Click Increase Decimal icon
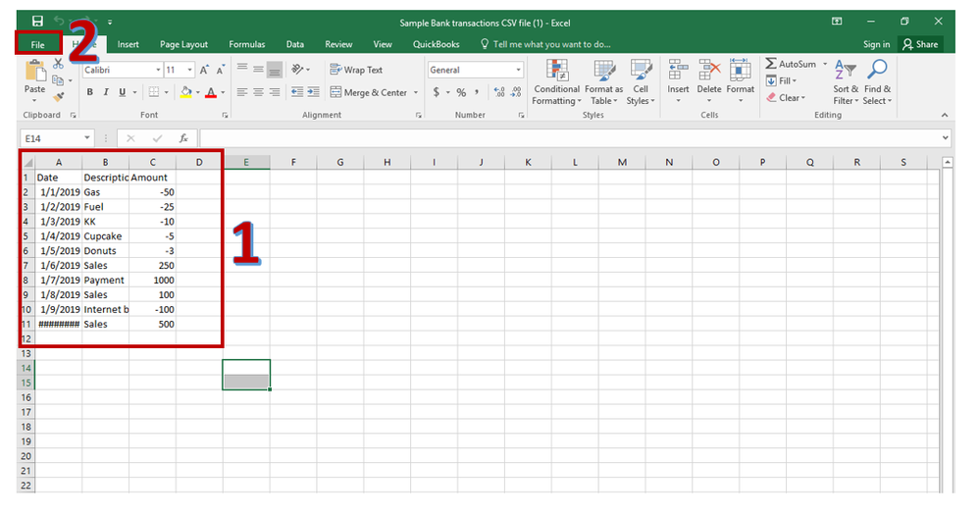The image size is (980, 515). tap(499, 92)
